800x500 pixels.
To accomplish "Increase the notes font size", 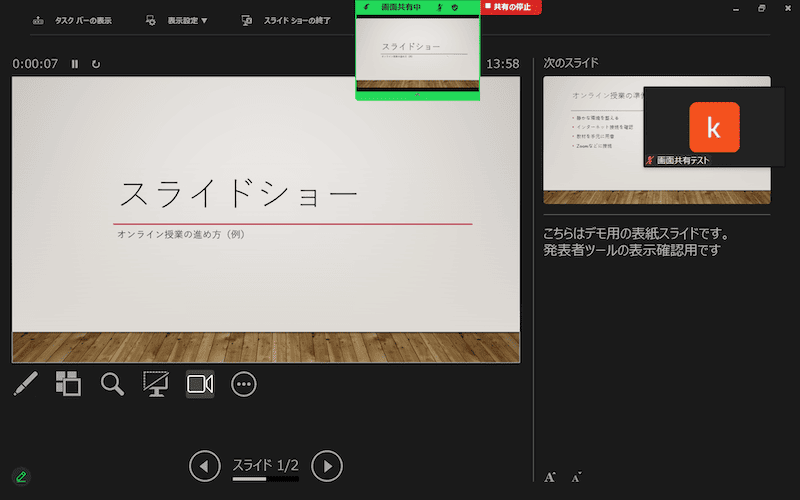I will tap(550, 477).
